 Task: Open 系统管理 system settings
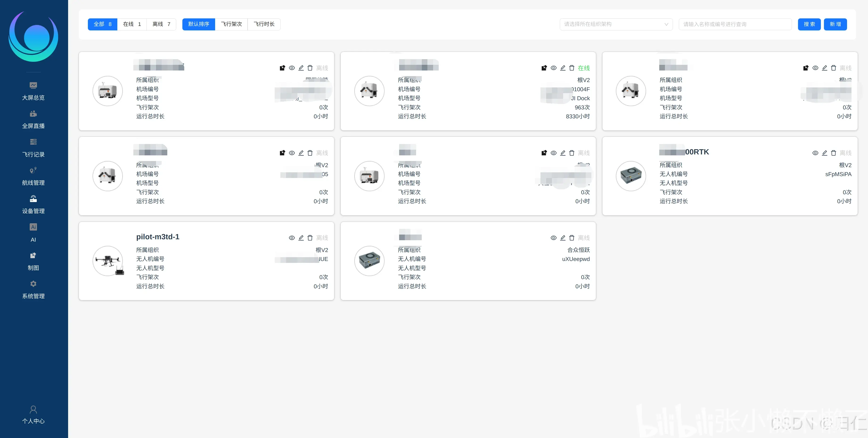[x=33, y=290]
